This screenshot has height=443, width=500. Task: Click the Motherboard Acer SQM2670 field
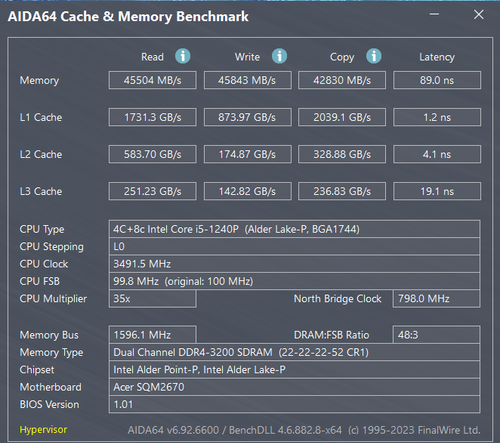[x=294, y=387]
